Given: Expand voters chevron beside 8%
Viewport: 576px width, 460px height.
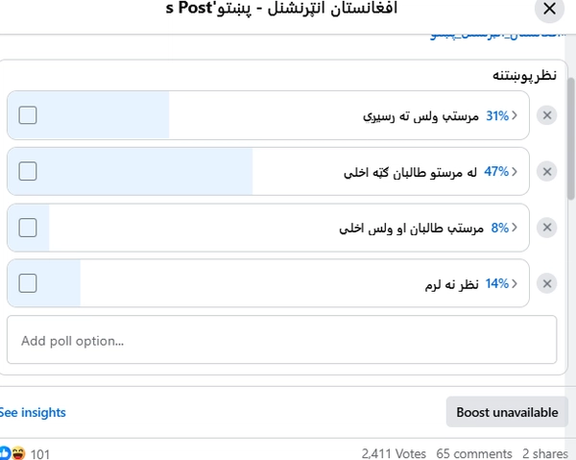Looking at the screenshot, I should tap(515, 227).
